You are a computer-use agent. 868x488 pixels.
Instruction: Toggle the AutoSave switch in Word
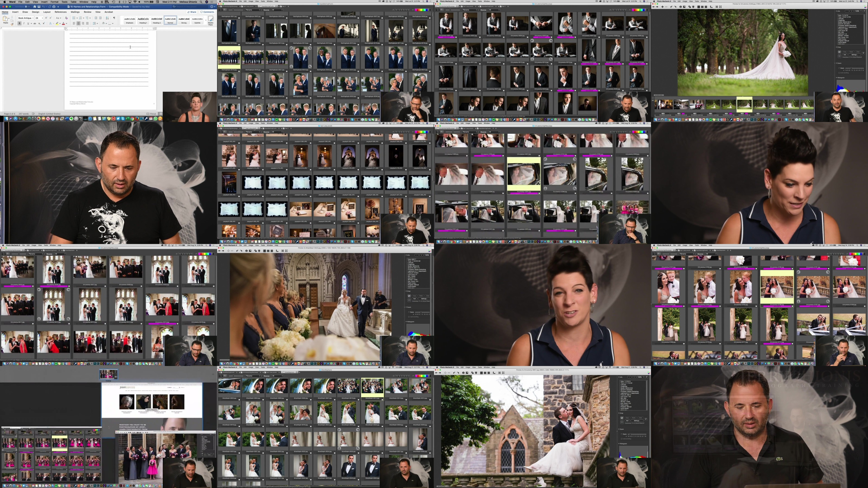[x=28, y=7]
